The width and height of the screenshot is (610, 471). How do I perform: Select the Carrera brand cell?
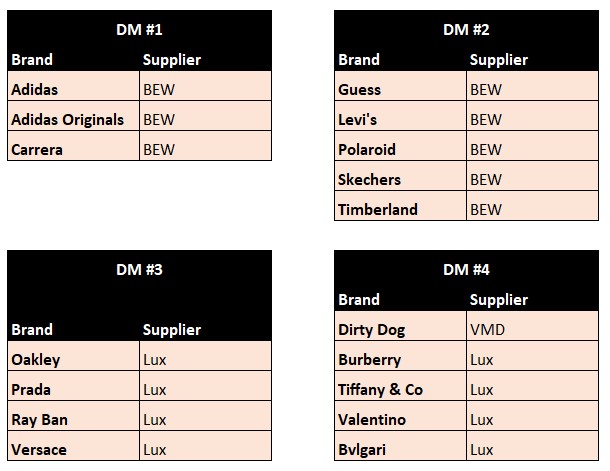tap(73, 149)
